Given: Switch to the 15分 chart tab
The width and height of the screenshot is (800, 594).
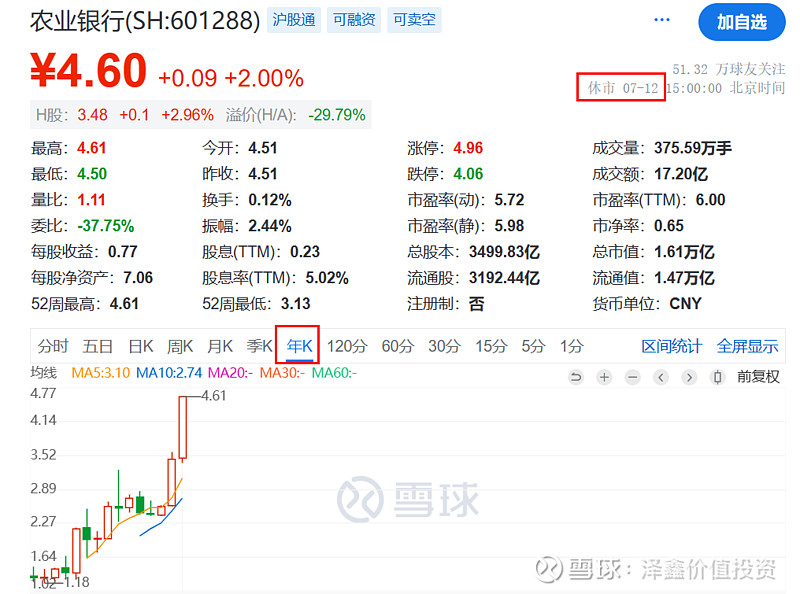Looking at the screenshot, I should click(491, 346).
